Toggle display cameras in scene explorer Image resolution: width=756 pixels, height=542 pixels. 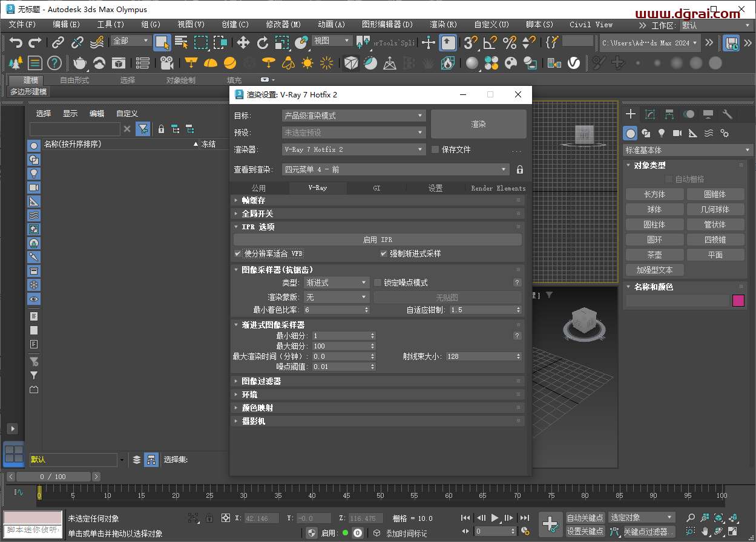click(x=34, y=188)
